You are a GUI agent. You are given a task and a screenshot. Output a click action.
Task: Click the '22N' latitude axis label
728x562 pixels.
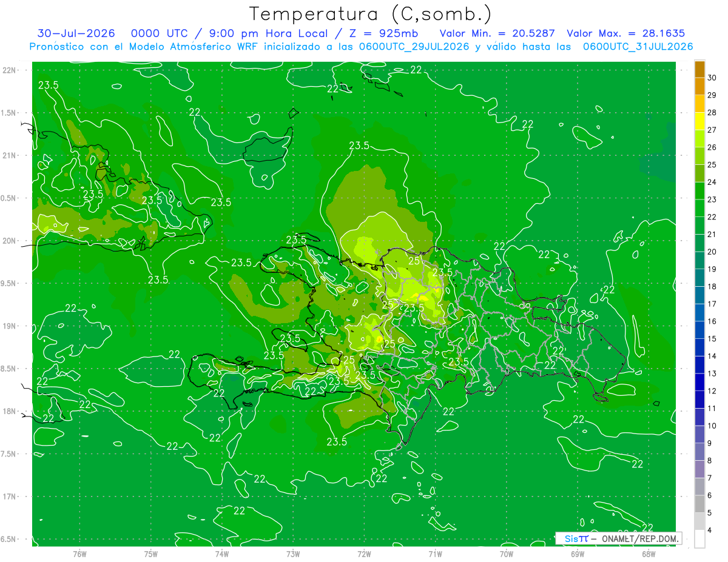pyautogui.click(x=10, y=70)
